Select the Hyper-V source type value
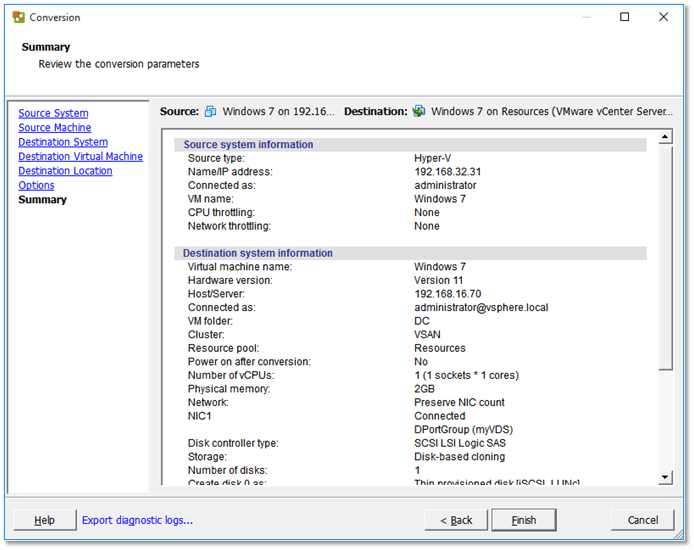The height and width of the screenshot is (550, 694). pyautogui.click(x=432, y=158)
